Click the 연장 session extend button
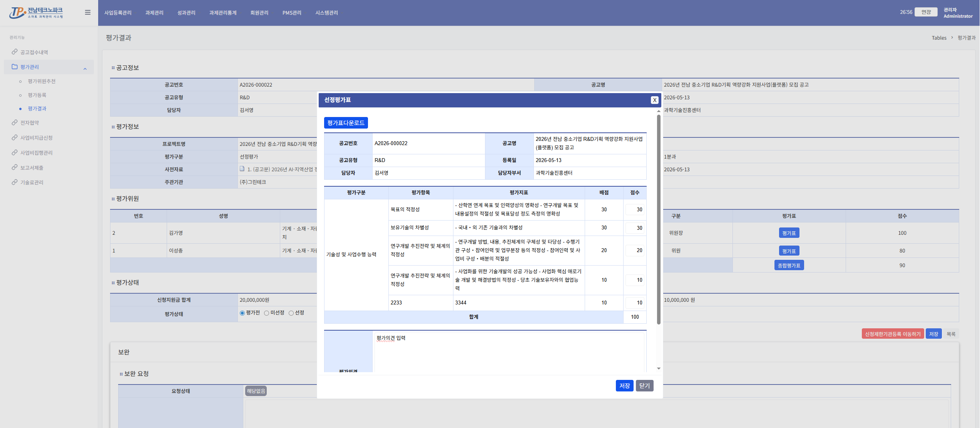The height and width of the screenshot is (428, 980). [926, 12]
